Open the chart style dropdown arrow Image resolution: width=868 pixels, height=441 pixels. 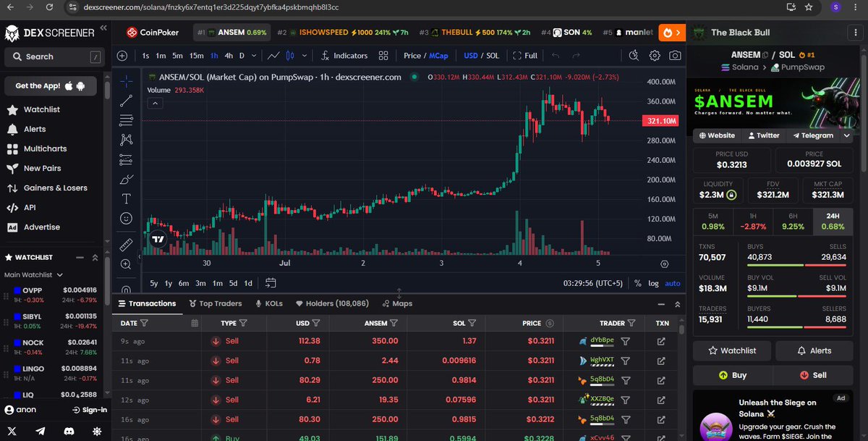pyautogui.click(x=305, y=56)
